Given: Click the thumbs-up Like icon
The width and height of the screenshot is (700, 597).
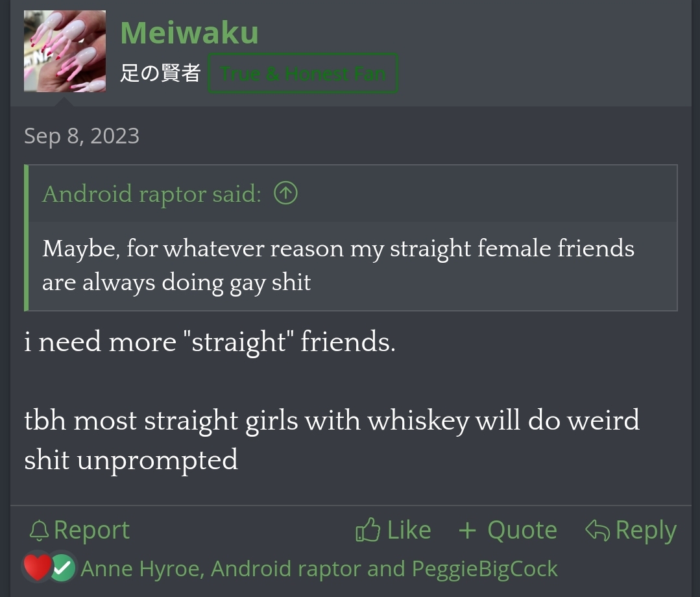Looking at the screenshot, I should pyautogui.click(x=368, y=531).
